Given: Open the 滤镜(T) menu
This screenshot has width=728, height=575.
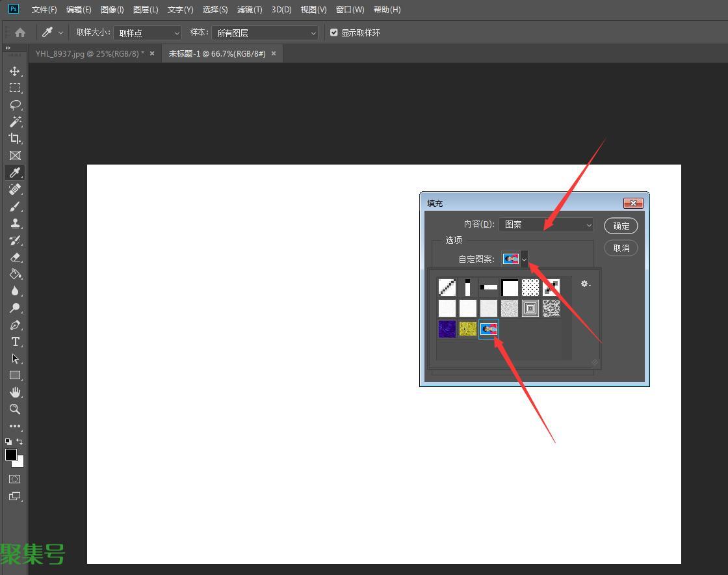Looking at the screenshot, I should (x=250, y=10).
